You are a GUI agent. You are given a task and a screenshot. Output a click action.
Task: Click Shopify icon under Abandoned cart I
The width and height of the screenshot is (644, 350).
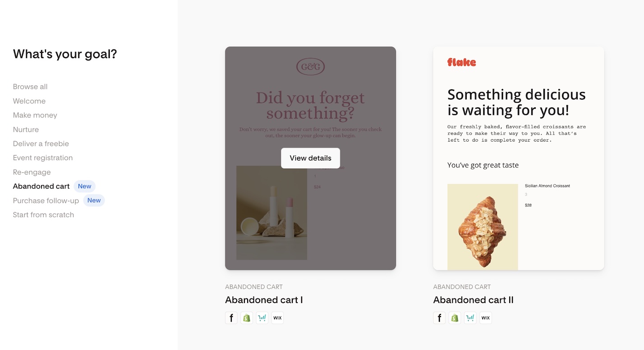247,318
